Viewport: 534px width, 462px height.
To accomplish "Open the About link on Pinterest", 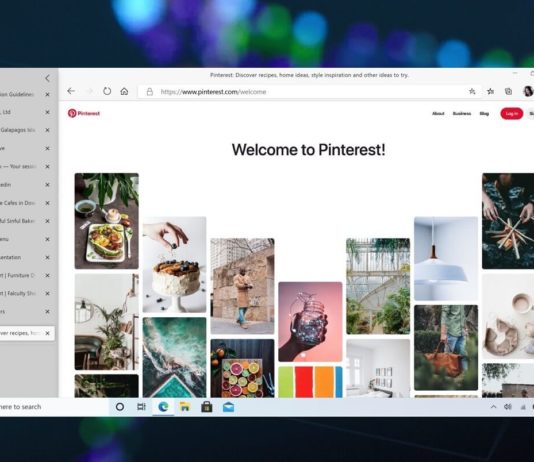I will click(x=438, y=113).
